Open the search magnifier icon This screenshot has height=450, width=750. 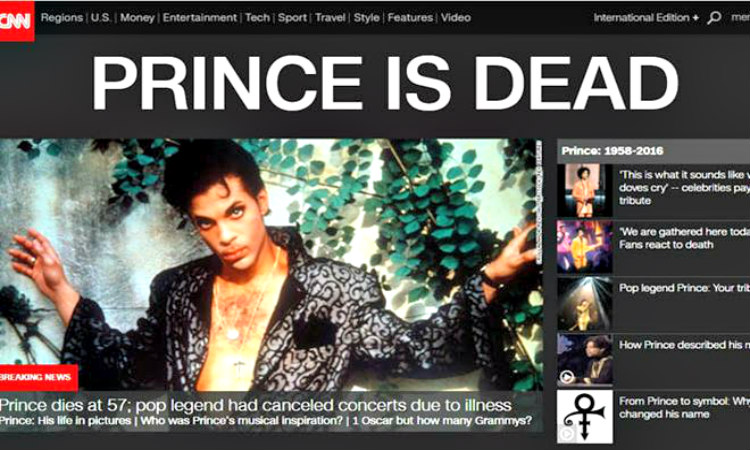coord(714,18)
